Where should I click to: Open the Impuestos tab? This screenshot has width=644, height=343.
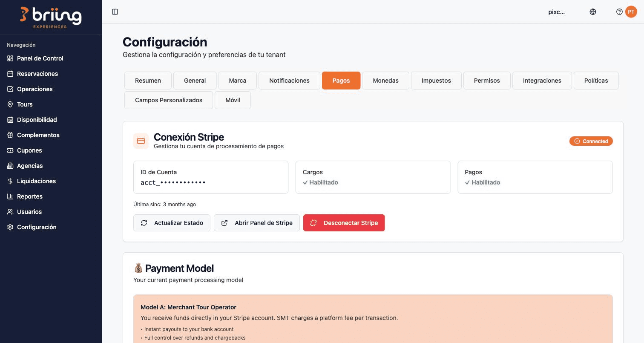point(436,81)
